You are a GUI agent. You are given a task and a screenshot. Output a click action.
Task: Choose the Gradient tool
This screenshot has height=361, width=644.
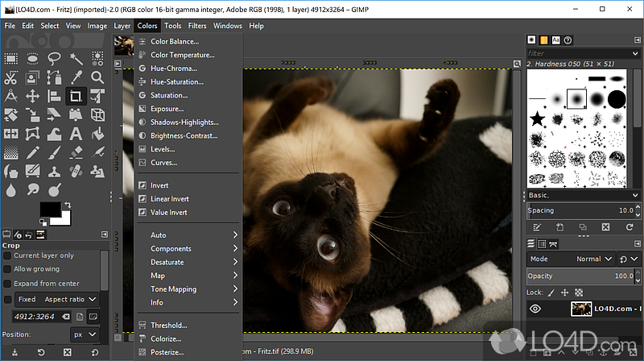coord(11,153)
